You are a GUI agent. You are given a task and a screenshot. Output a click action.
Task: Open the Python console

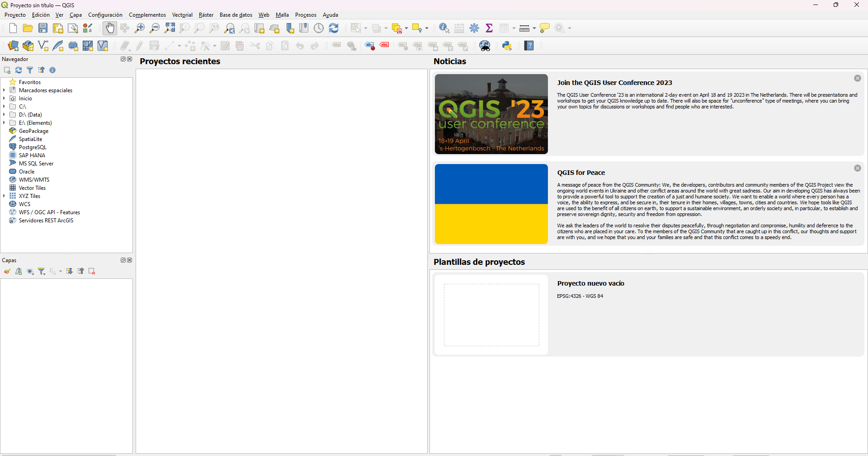point(507,46)
